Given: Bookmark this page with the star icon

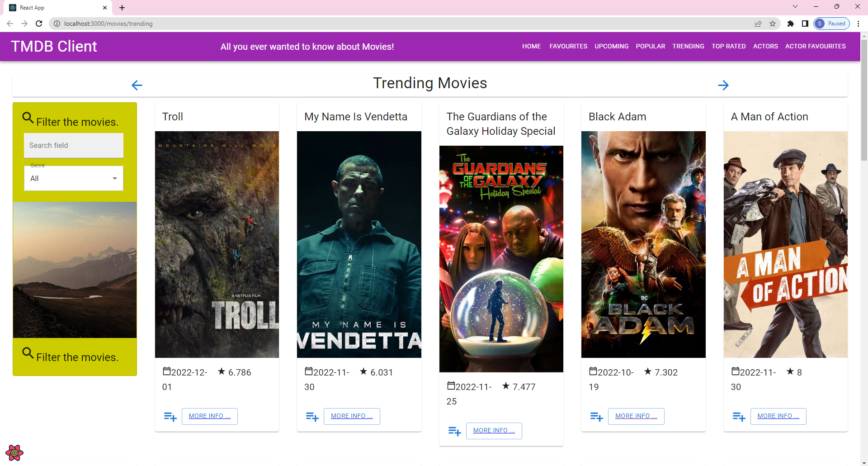Looking at the screenshot, I should 773,24.
